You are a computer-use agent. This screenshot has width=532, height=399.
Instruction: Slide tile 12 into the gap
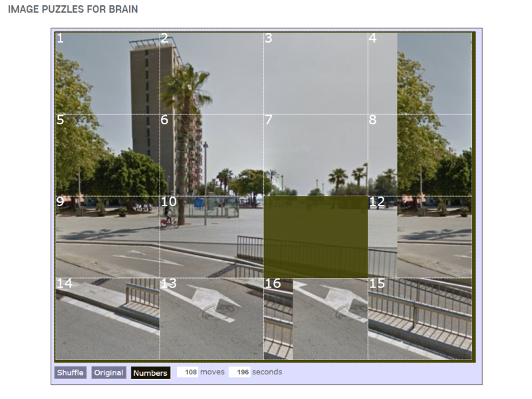[x=420, y=237]
